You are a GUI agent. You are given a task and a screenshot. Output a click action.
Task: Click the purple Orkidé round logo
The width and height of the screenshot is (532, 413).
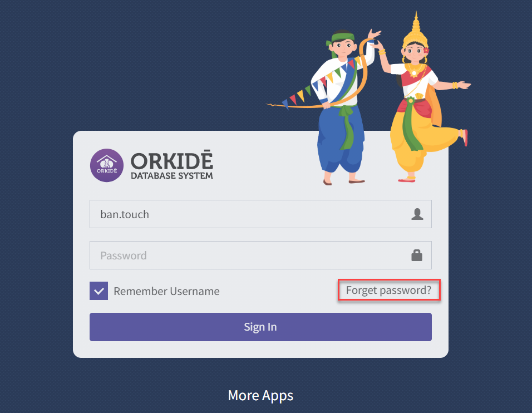coord(106,165)
